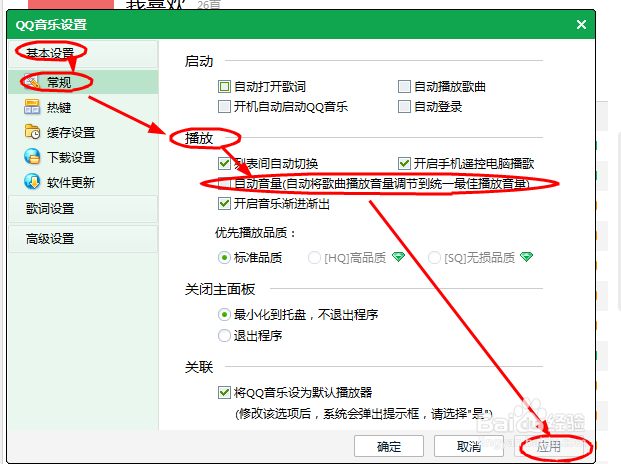This screenshot has height=464, width=621.
Task: Close the QQ音乐设置 dialog
Action: 581,25
